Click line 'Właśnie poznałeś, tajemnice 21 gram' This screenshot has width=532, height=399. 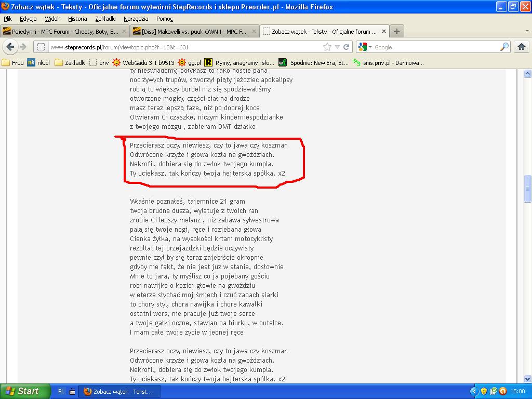tap(187, 201)
